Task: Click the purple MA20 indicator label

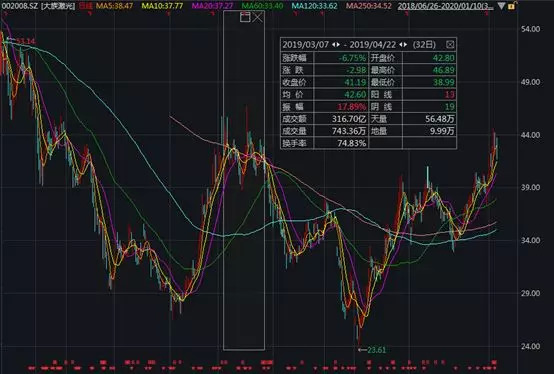Action: tap(213, 6)
